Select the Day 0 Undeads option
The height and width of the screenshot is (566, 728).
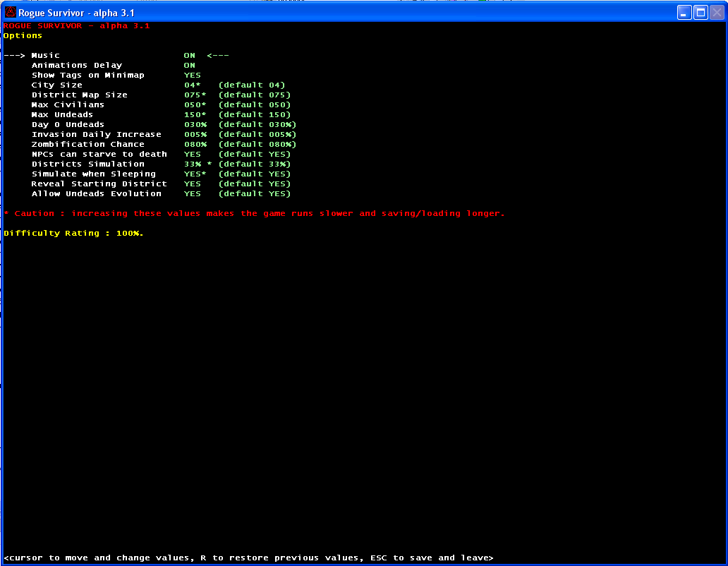click(x=68, y=124)
